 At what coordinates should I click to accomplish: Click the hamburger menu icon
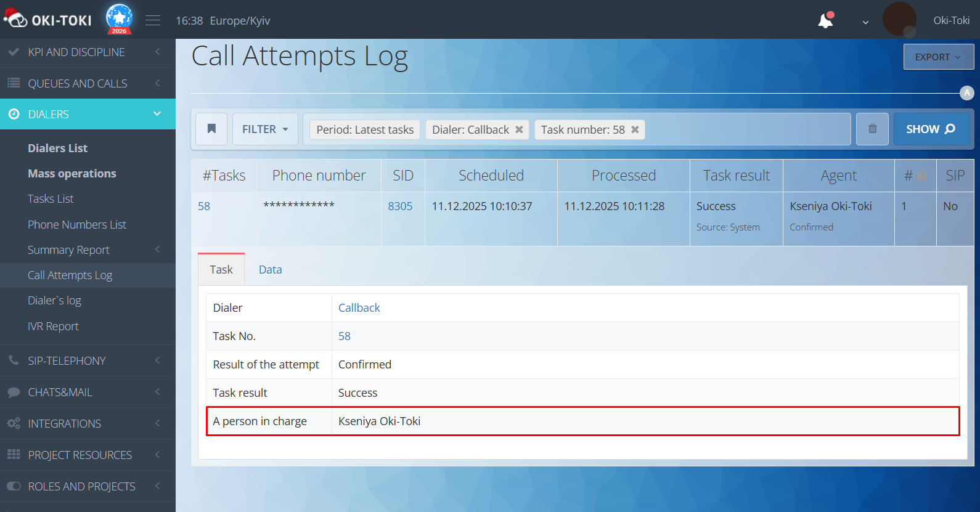153,21
